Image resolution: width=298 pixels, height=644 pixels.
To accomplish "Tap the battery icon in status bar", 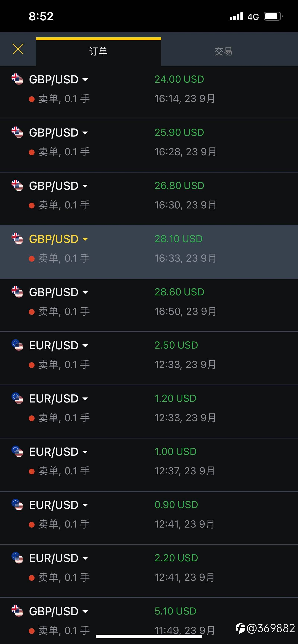I will click(273, 17).
